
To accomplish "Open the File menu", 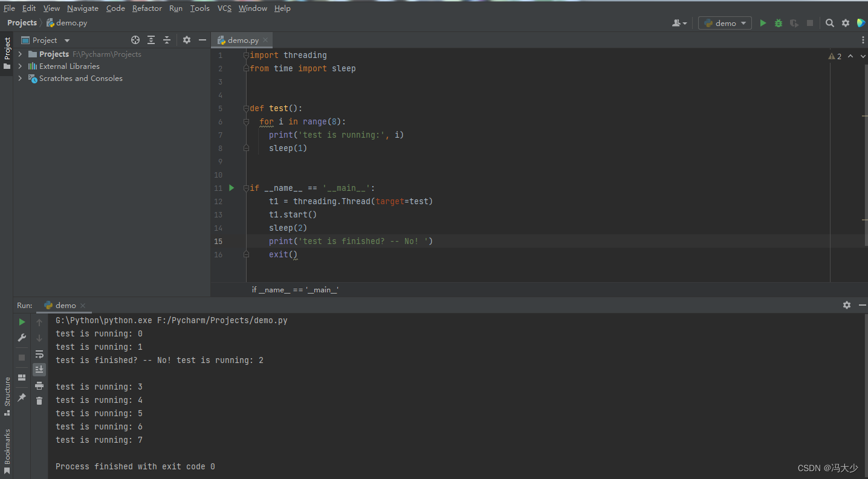I will point(9,8).
